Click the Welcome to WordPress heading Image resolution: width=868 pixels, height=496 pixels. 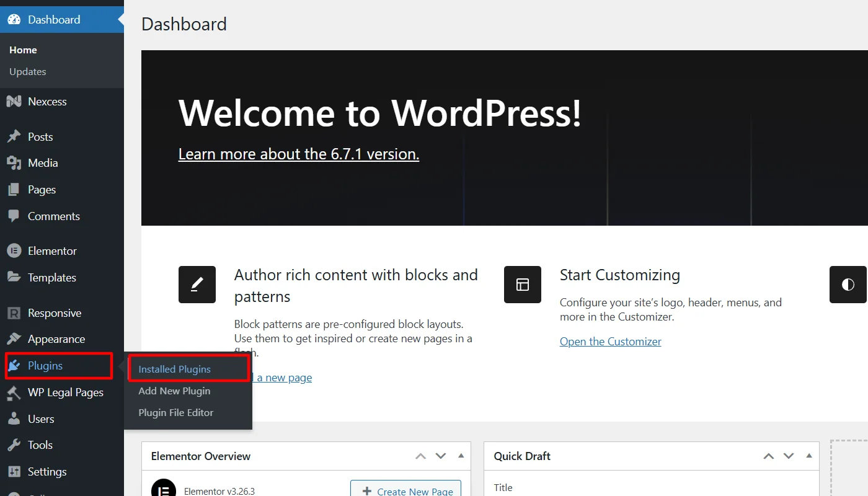point(380,113)
